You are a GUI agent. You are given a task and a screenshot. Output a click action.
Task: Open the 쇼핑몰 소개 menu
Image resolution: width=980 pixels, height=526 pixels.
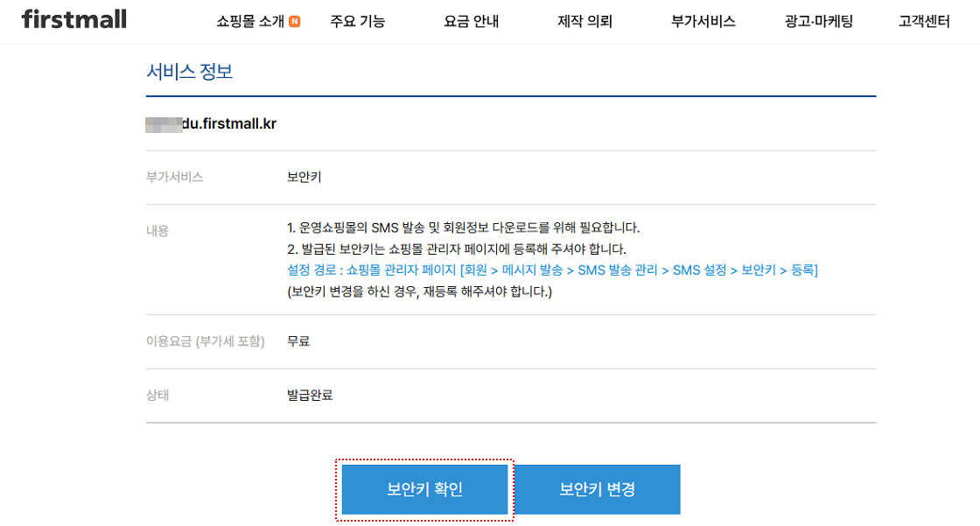250,21
